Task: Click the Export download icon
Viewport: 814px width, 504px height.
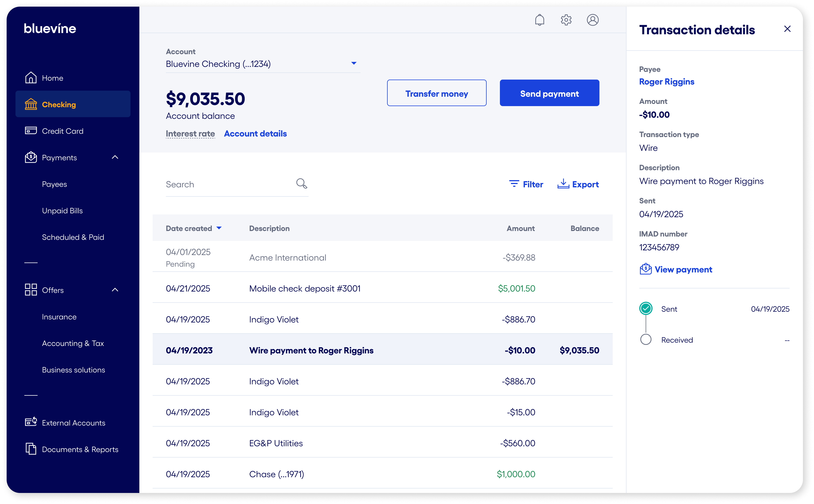Action: click(563, 184)
